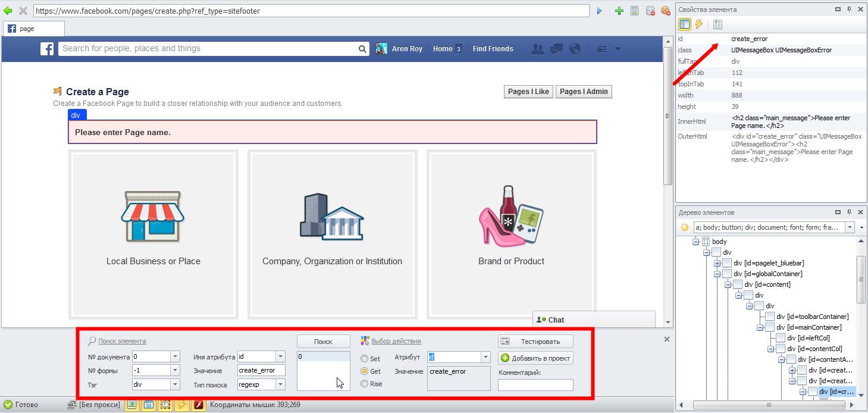The width and height of the screenshot is (868, 413).
Task: Add a new tab with the green plus
Action: [x=619, y=11]
